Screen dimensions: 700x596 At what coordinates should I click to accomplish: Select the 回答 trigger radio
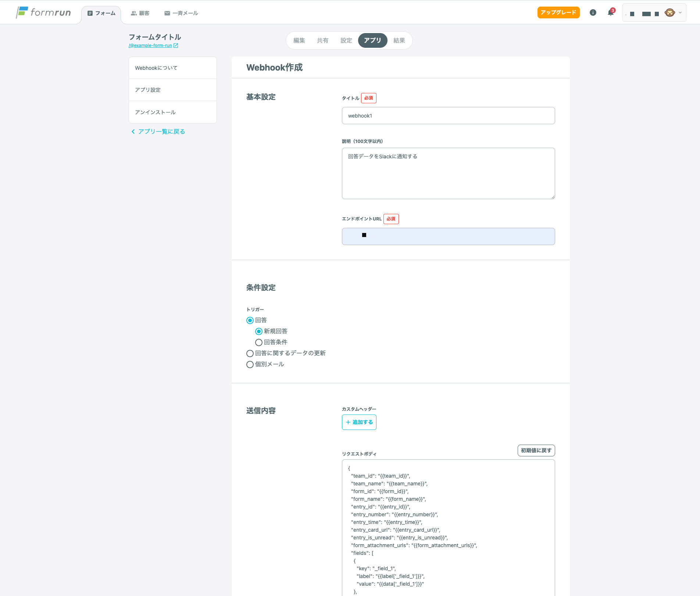(250, 320)
